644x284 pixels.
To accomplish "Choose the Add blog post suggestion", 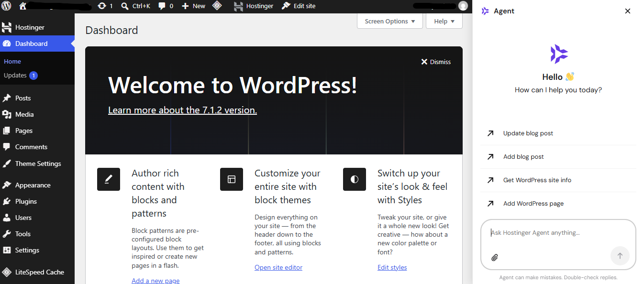I will pyautogui.click(x=558, y=157).
